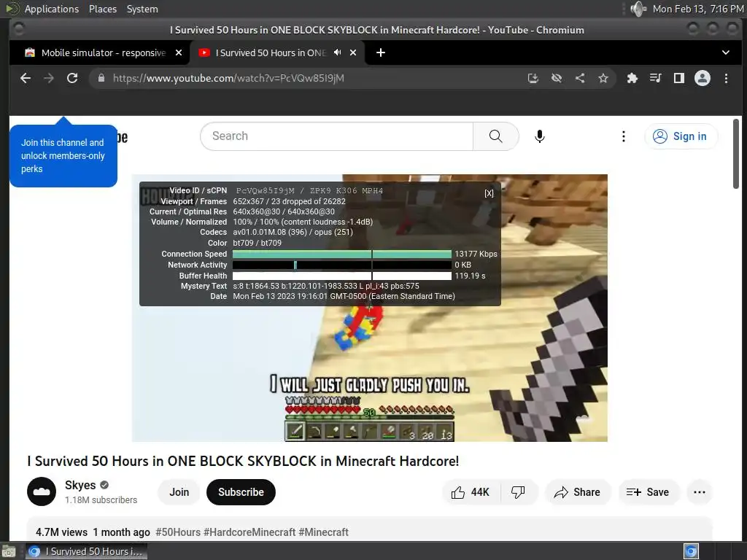The width and height of the screenshot is (747, 560).
Task: Click the Join this channel tooltip
Action: point(63,156)
